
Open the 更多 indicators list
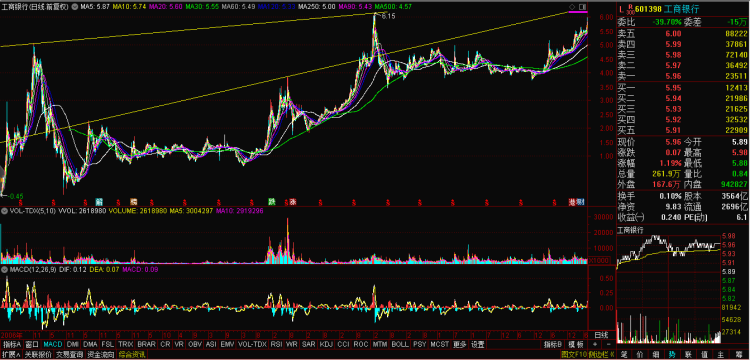coord(460,344)
